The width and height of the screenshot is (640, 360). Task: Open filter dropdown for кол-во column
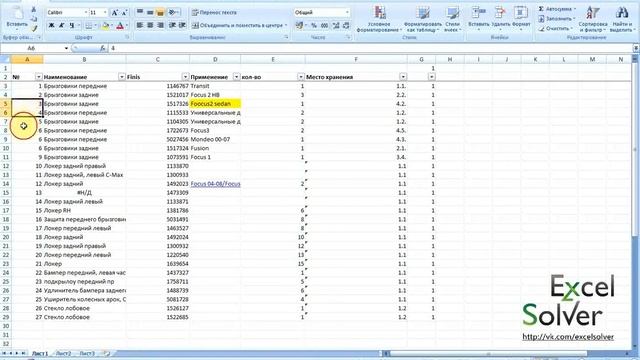[x=301, y=77]
